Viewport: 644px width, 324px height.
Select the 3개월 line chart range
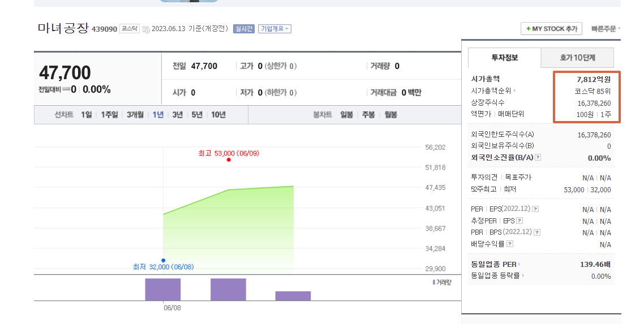click(135, 115)
